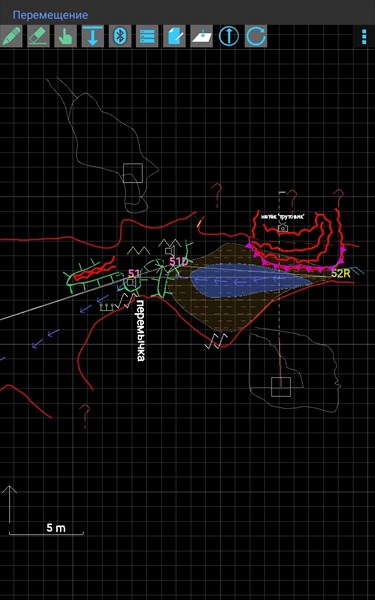Open the three-dot overflow menu
Viewport: 375px width, 600px height.
pyautogui.click(x=364, y=36)
